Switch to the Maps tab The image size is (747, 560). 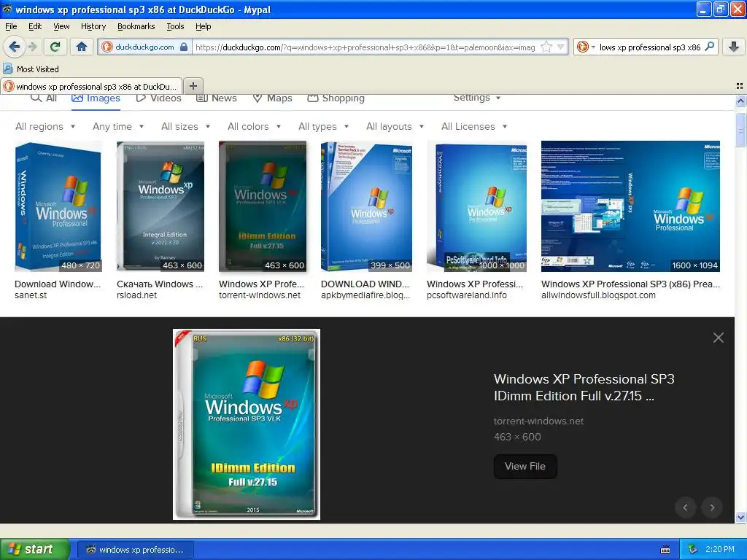[x=272, y=98]
